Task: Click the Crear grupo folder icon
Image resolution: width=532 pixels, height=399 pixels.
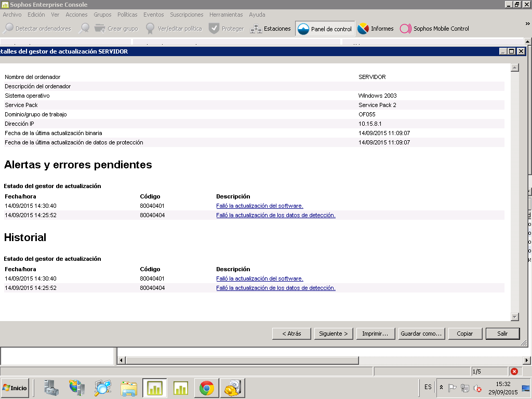Action: (100, 29)
